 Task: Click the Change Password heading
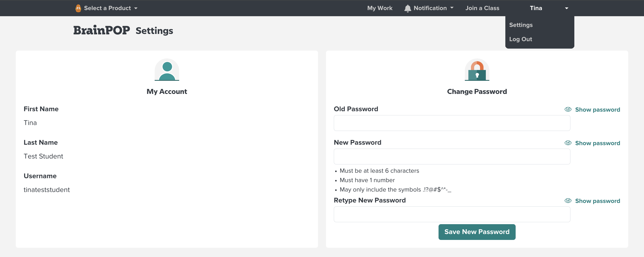pyautogui.click(x=477, y=92)
